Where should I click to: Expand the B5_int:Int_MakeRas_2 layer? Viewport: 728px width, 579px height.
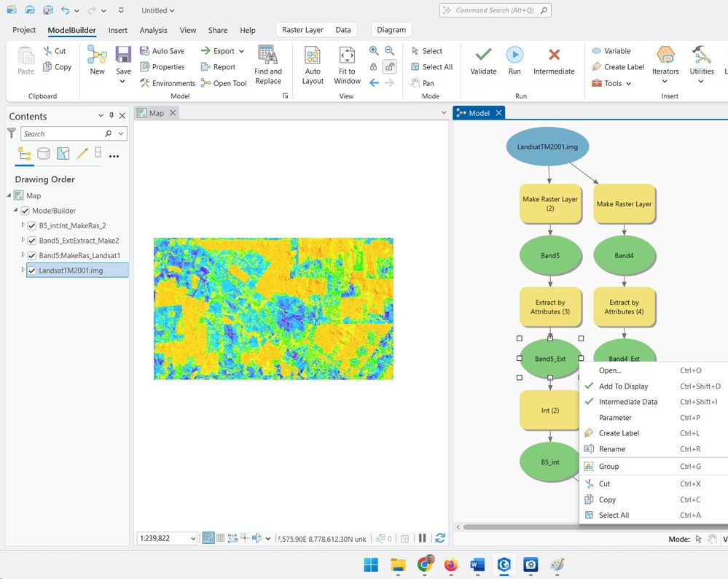click(23, 225)
